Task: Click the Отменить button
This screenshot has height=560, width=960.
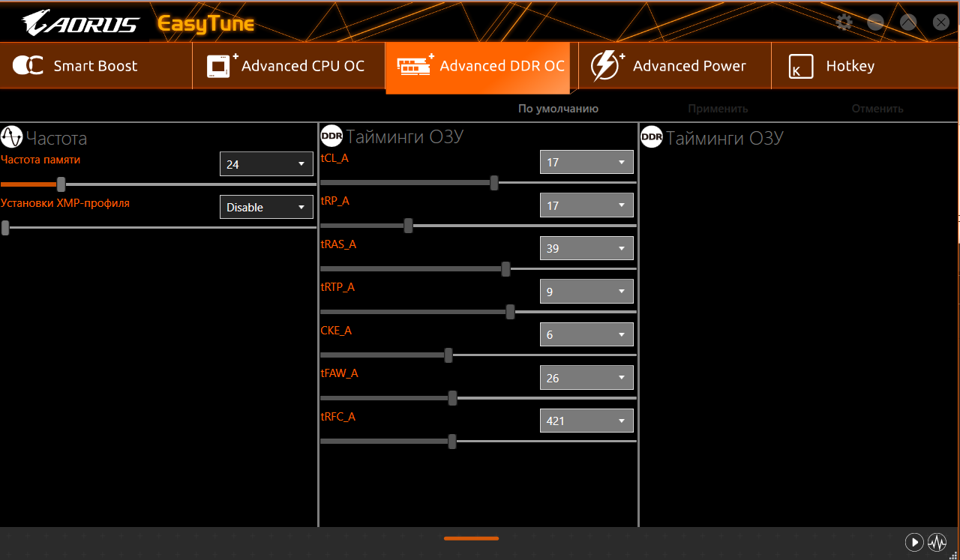Action: pos(877,109)
